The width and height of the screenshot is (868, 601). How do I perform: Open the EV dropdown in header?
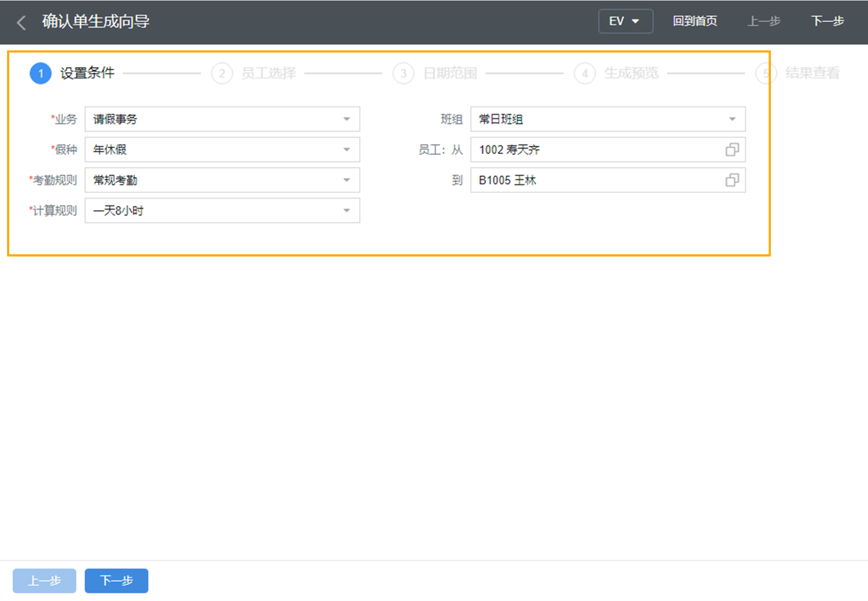click(x=626, y=21)
